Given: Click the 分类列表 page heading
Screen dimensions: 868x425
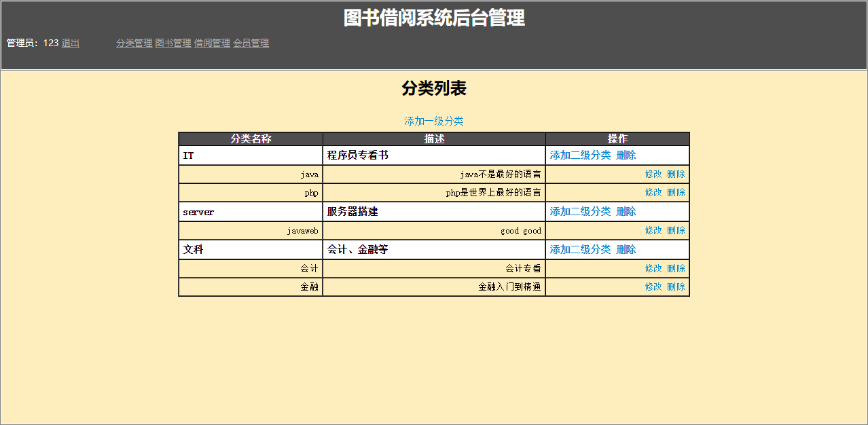Looking at the screenshot, I should click(x=434, y=88).
